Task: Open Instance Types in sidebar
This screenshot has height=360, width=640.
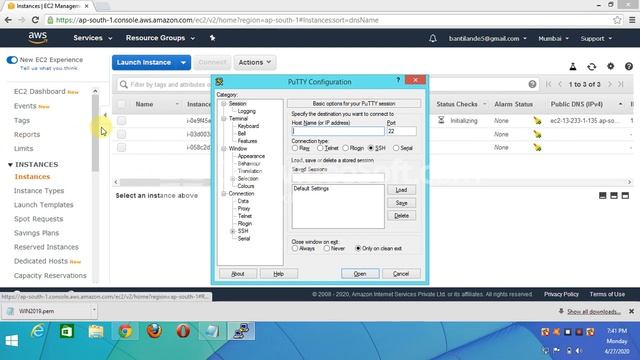Action: click(x=39, y=191)
